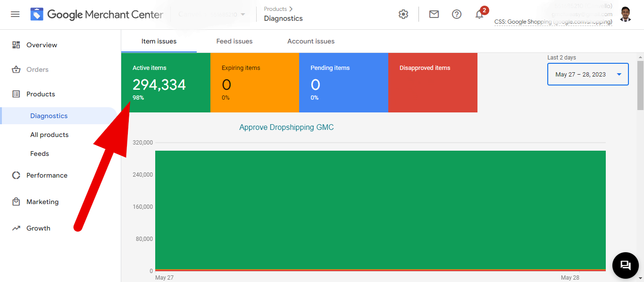The image size is (644, 282).
Task: Open the chat bubble in bottom right corner
Action: point(625,265)
